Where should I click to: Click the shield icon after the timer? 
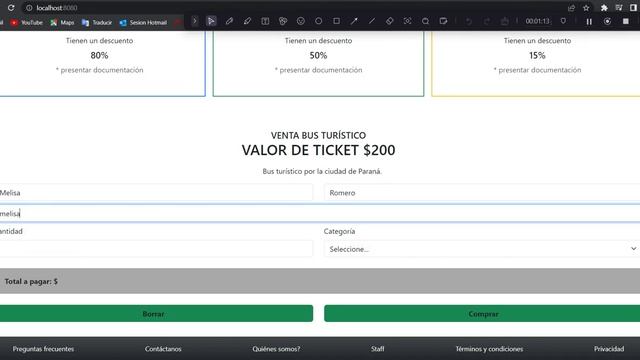(563, 21)
